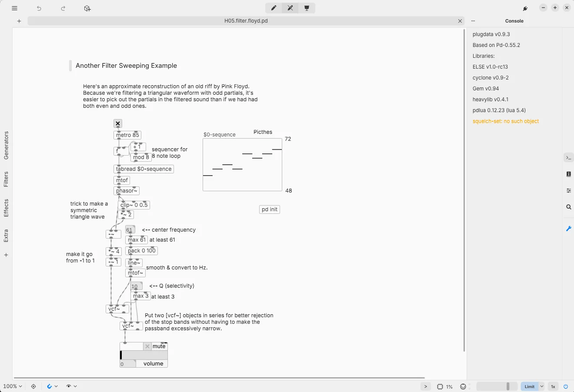The image size is (574, 392).
Task: Open the main hamburger menu
Action: point(14,8)
